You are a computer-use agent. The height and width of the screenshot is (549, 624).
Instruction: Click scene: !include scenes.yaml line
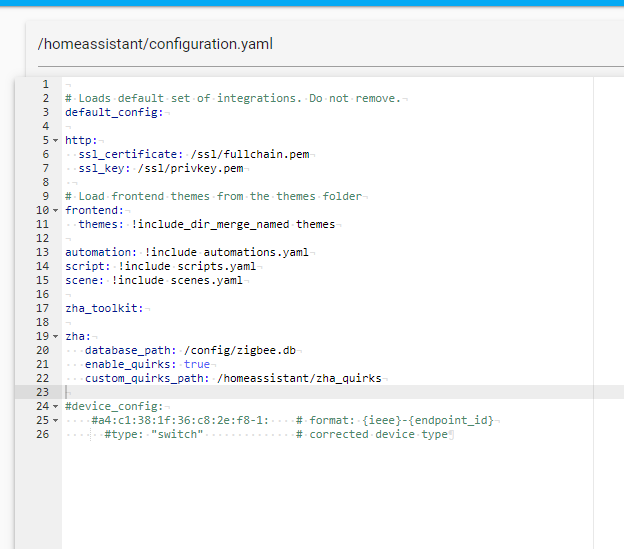pyautogui.click(x=154, y=280)
